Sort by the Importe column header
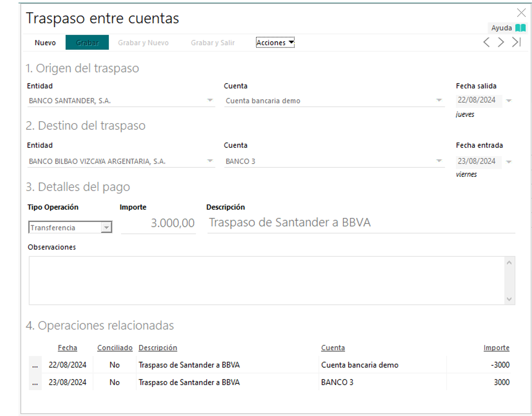Image resolution: width=532 pixels, height=416 pixels. coord(496,348)
